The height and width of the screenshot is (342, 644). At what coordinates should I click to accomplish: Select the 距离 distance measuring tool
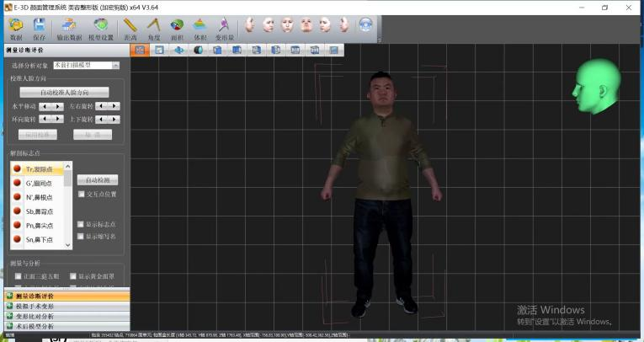click(x=130, y=26)
